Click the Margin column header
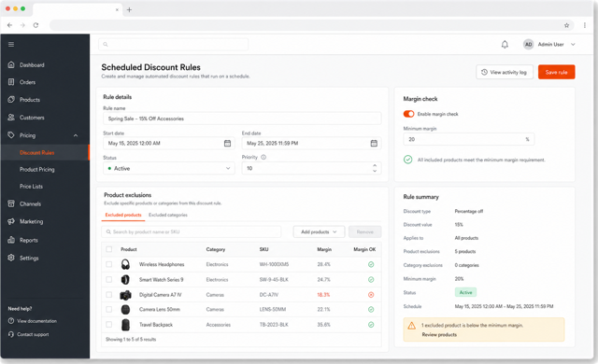598x364 pixels. click(324, 249)
